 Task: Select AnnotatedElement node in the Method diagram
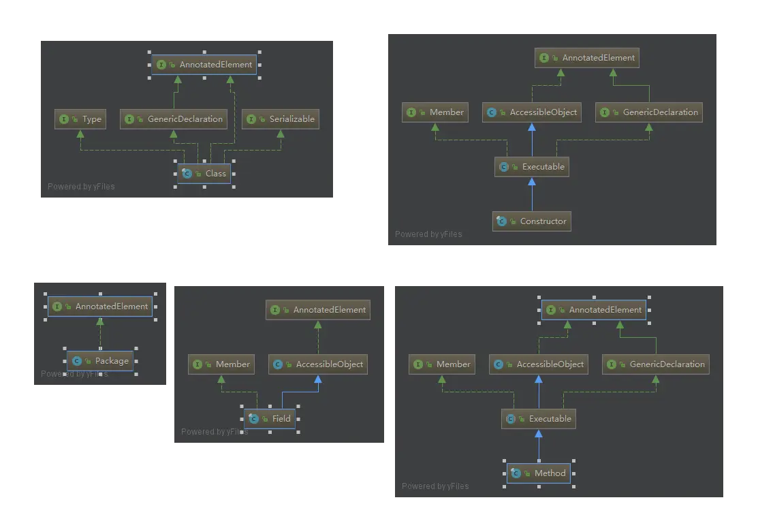594,309
